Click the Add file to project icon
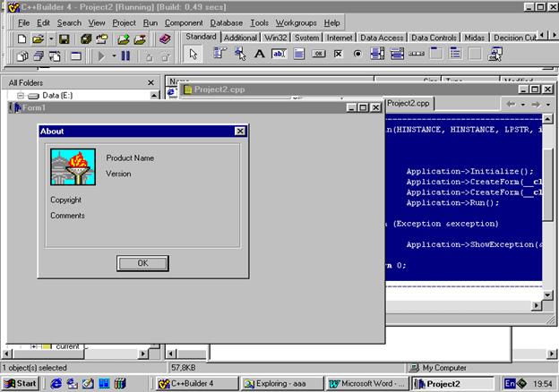This screenshot has width=559, height=392. (x=124, y=38)
